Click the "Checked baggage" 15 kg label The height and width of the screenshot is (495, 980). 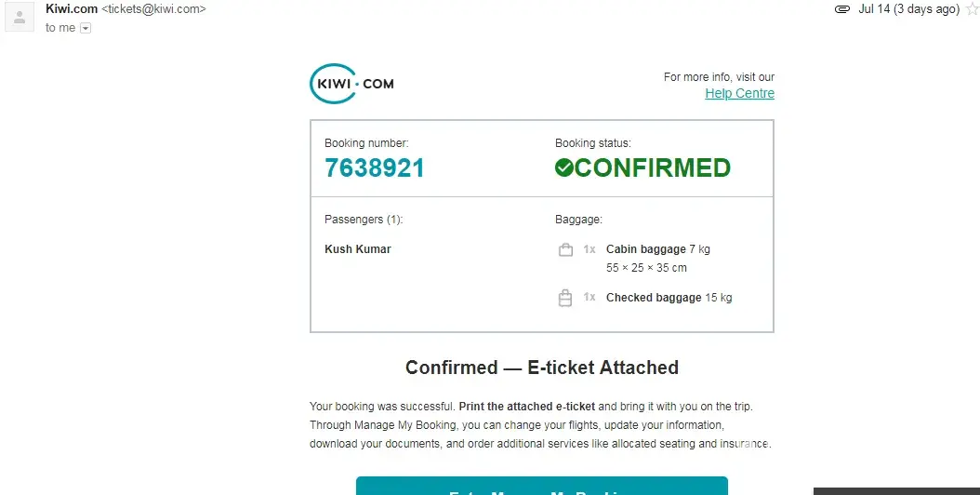pyautogui.click(x=669, y=298)
